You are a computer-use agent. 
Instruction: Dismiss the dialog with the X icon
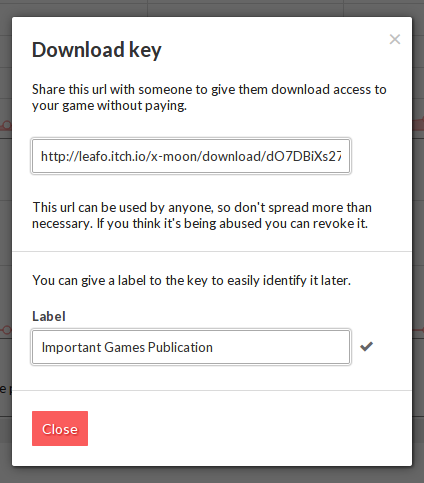(395, 39)
